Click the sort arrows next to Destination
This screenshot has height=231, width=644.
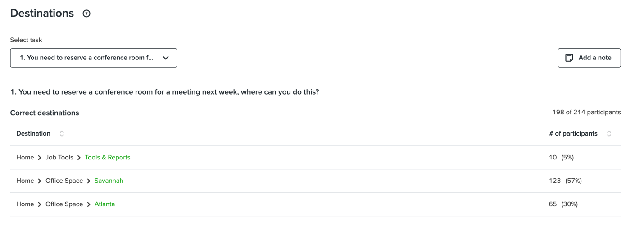pos(62,134)
